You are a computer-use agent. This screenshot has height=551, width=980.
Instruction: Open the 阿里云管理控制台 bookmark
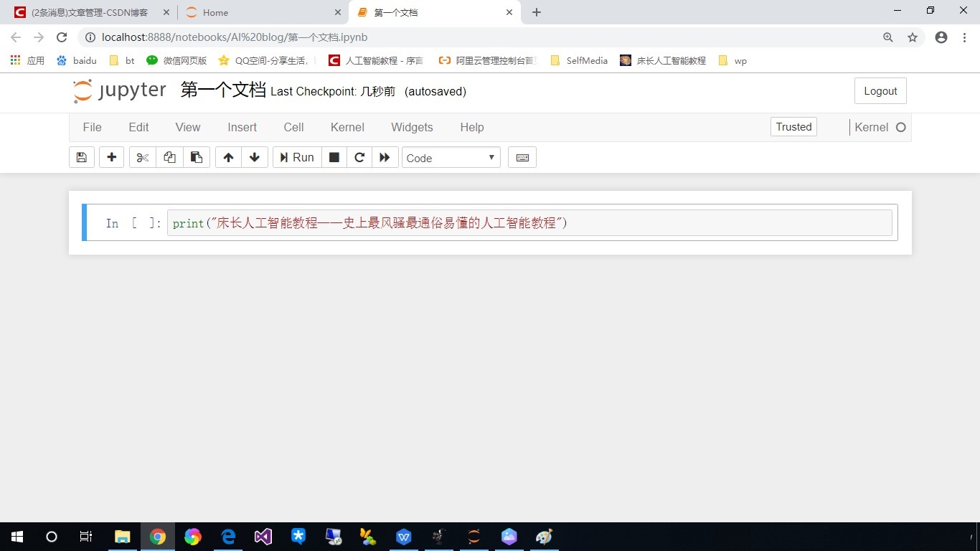pos(488,61)
